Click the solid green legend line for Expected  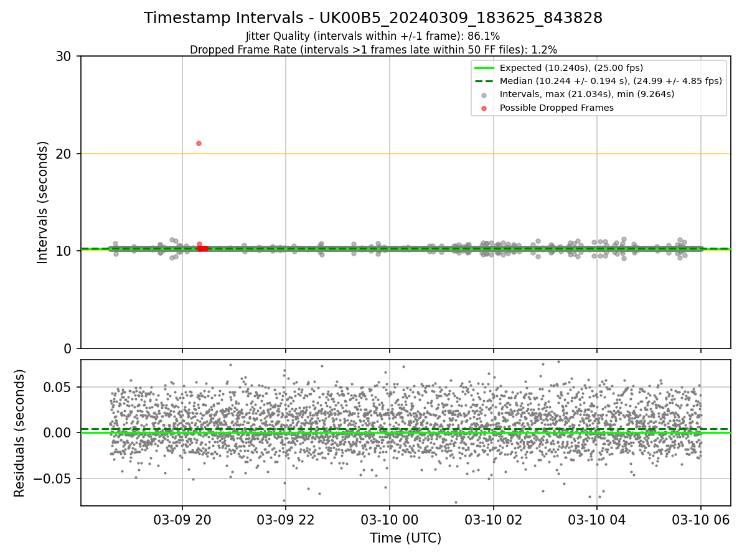pyautogui.click(x=485, y=68)
